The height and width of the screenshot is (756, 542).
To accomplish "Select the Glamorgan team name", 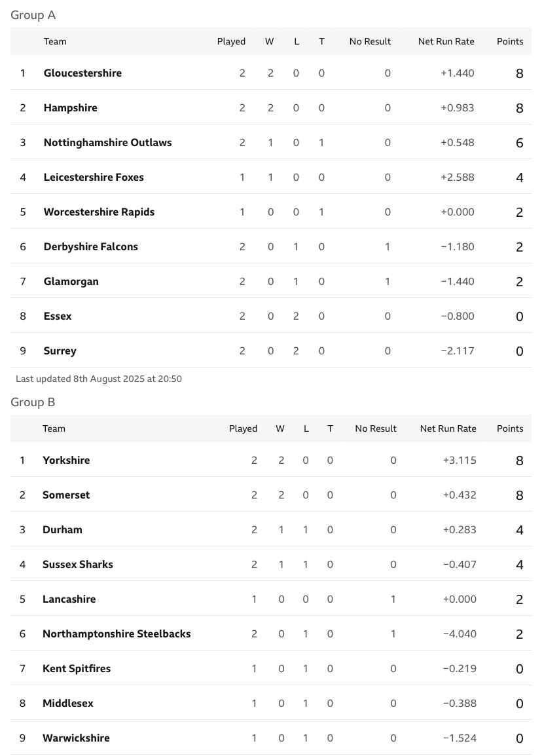I will 71,281.
